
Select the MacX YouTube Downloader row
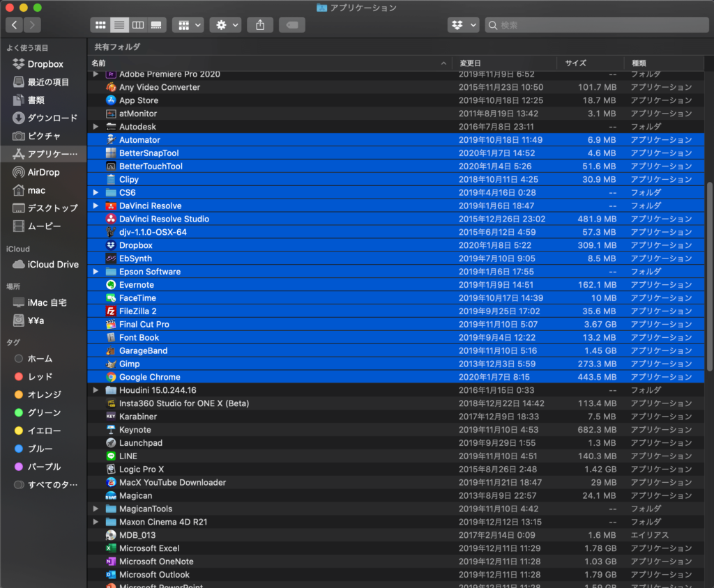coord(396,482)
